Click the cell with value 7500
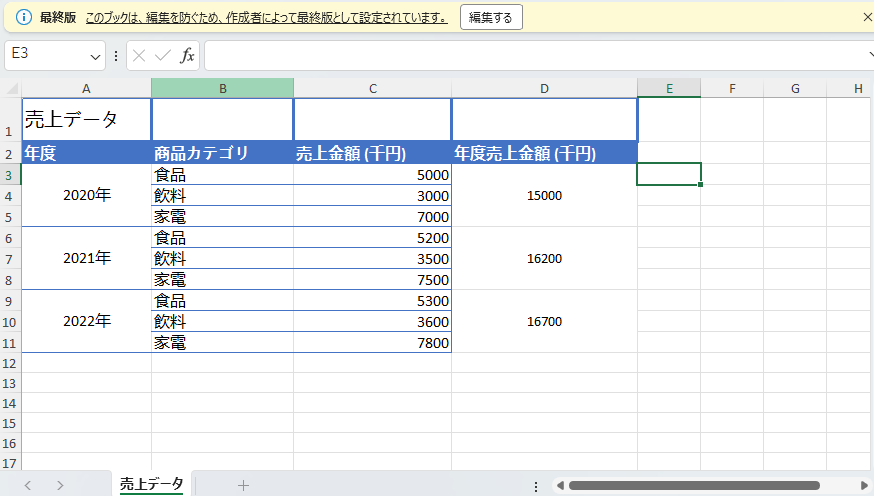The width and height of the screenshot is (874, 496). 372,279
